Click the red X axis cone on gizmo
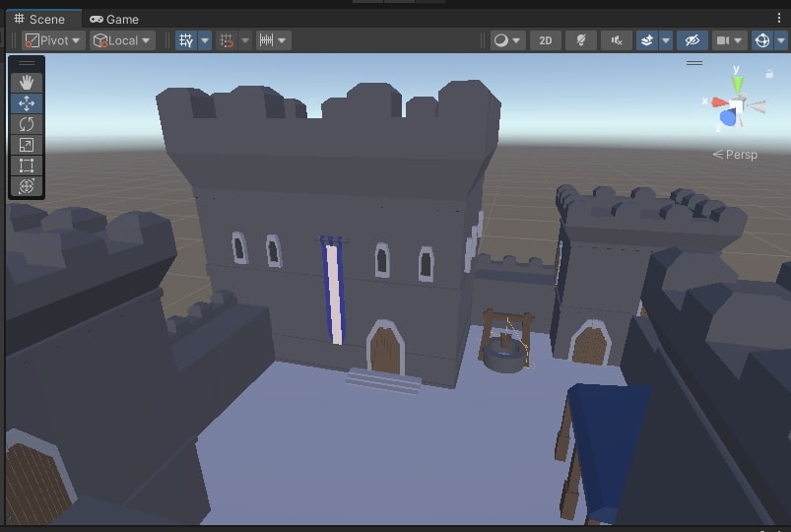This screenshot has height=532, width=791. pyautogui.click(x=719, y=103)
